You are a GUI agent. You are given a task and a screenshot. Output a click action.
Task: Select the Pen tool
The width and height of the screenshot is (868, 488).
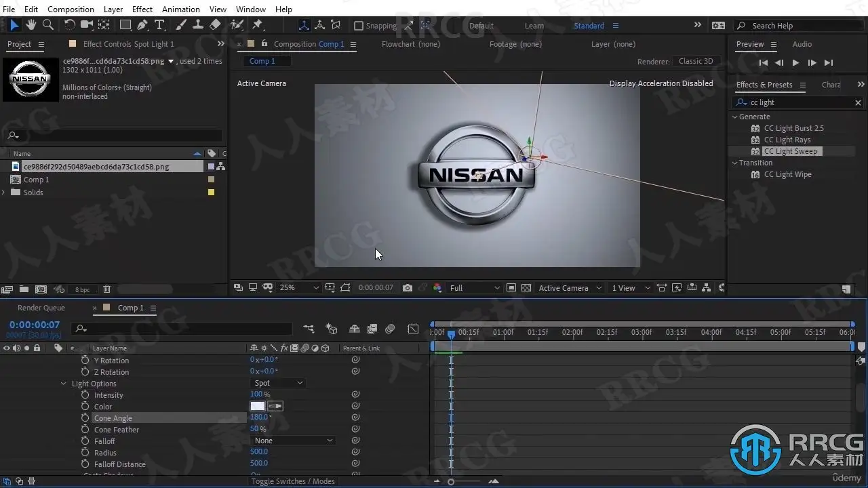142,25
